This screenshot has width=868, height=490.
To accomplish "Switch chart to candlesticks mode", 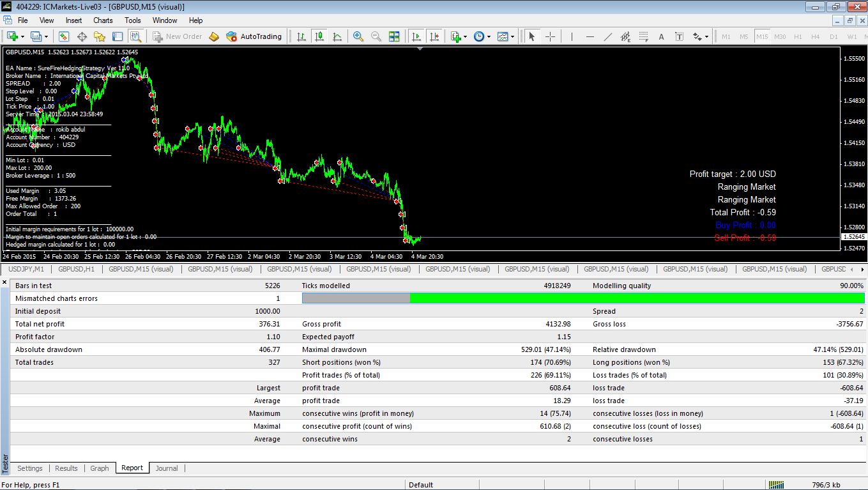I will click(319, 36).
